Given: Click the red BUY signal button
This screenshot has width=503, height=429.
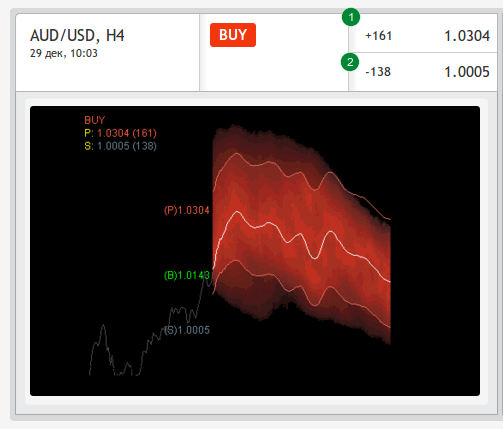Looking at the screenshot, I should pos(233,35).
